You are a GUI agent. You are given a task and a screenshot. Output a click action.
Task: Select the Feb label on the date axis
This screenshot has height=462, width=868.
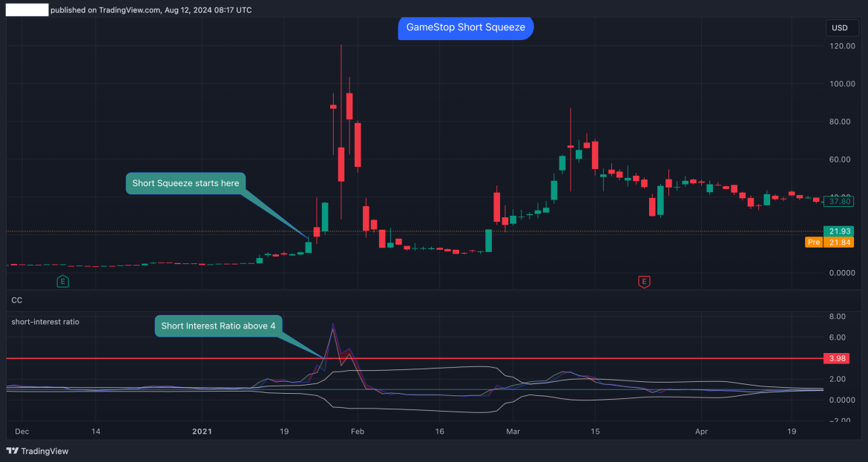pyautogui.click(x=357, y=431)
